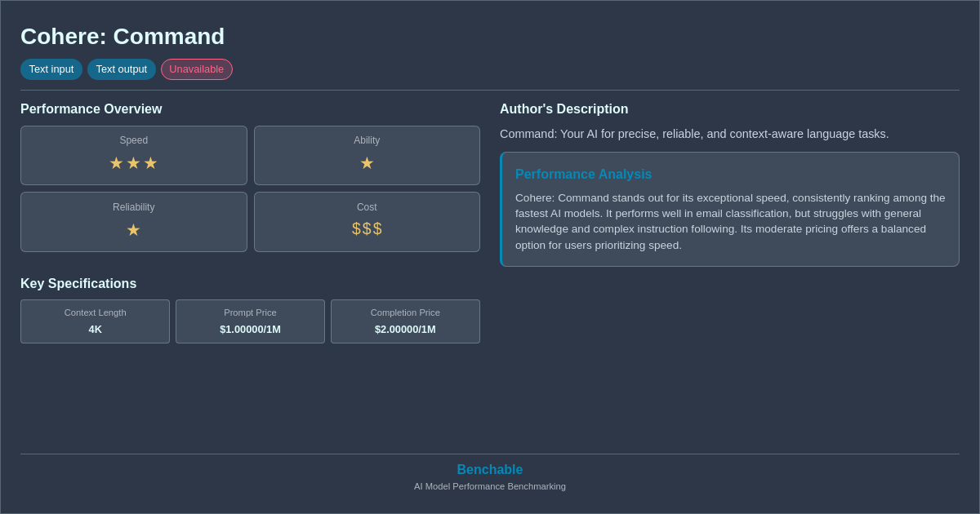Open the Benchable homepage link
This screenshot has height=514, width=980.
coord(489,469)
